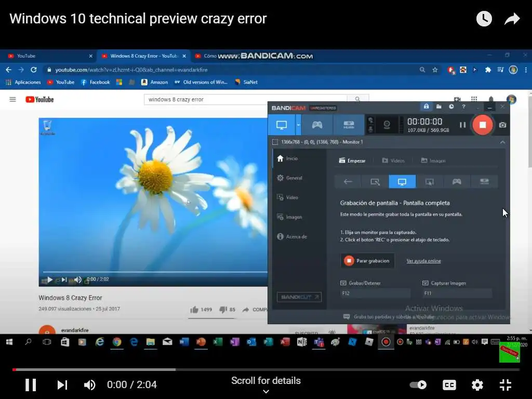Share the video with arrow icon
This screenshot has width=532, height=399.
point(512,19)
